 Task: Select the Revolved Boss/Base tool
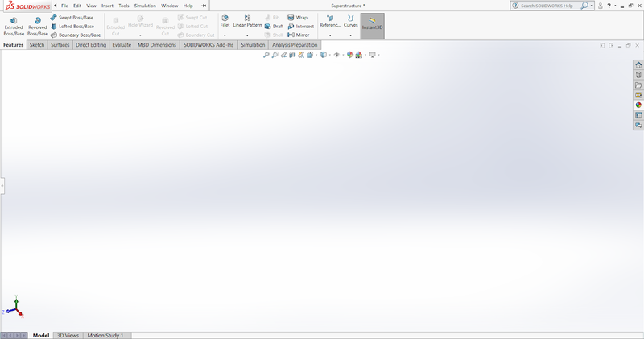(x=37, y=25)
